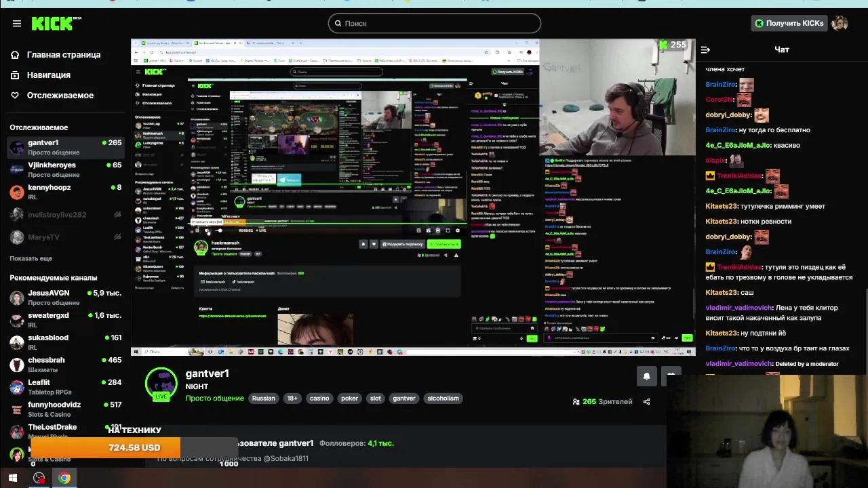The image size is (868, 488).
Task: Click Kitaets23's username on the римминг message
Action: [x=721, y=206]
